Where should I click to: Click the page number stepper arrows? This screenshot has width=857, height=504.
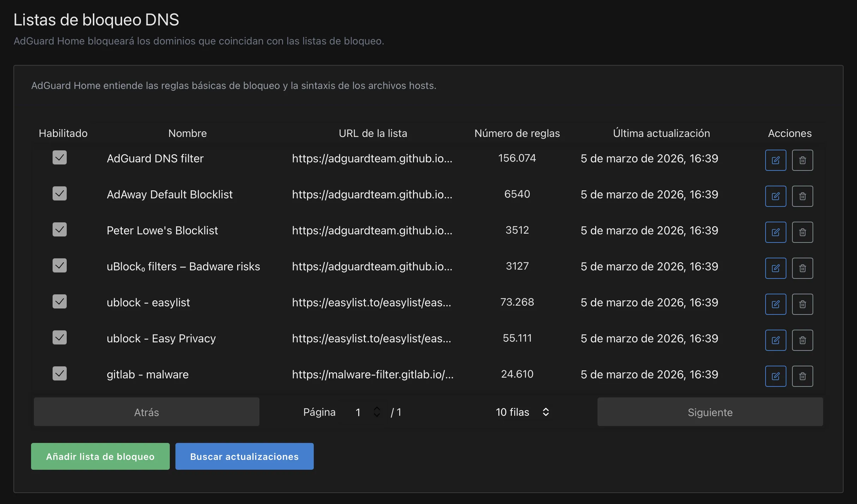(x=377, y=412)
